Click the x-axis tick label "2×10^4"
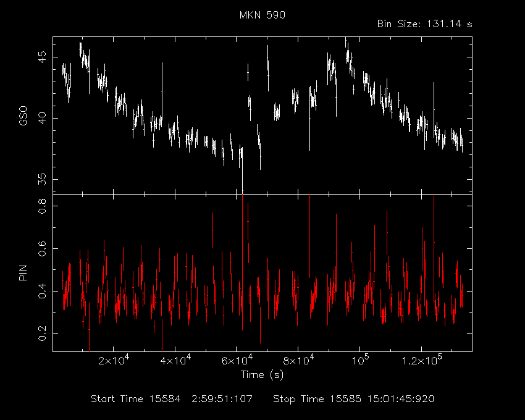The height and width of the screenshot is (420, 525). [x=113, y=360]
